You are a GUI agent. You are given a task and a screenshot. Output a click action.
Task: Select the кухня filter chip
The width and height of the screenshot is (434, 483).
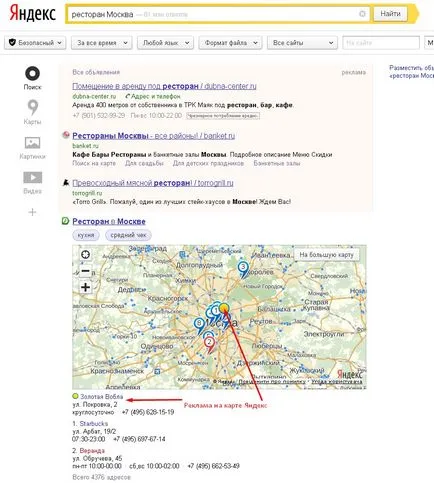click(x=86, y=235)
